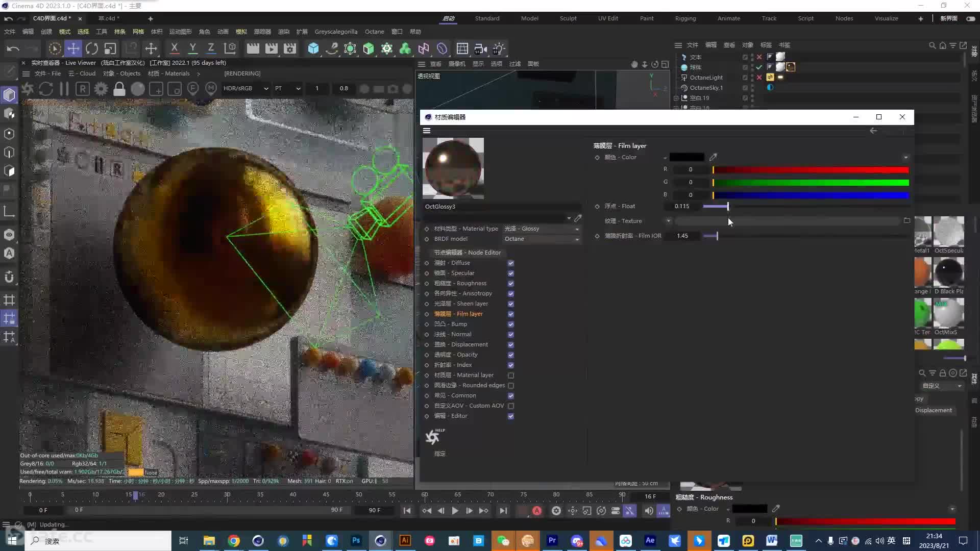Expand the Color options arrow at right
The image size is (980, 551).
[x=906, y=158]
